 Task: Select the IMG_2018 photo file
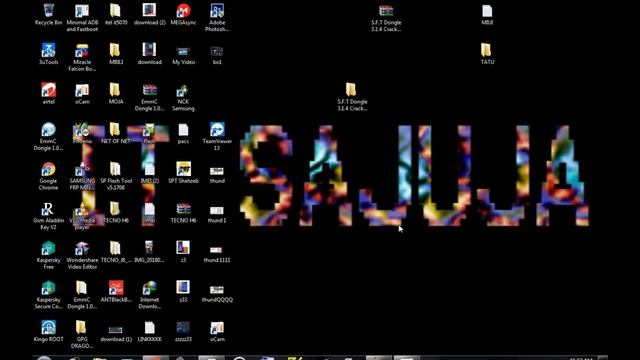point(149,247)
